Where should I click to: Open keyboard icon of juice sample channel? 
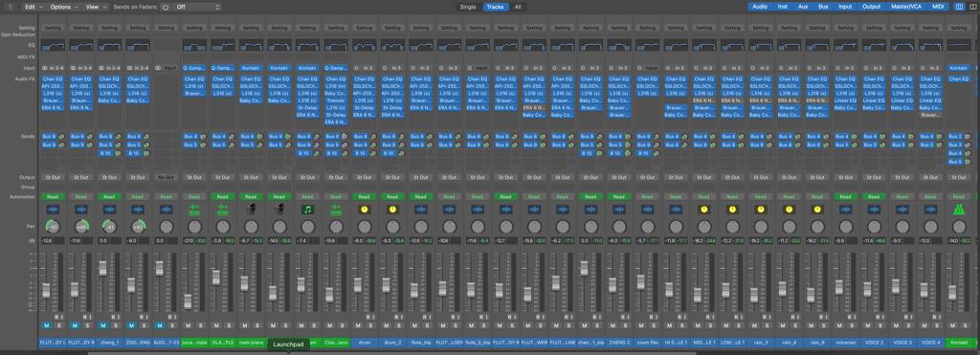pos(194,210)
